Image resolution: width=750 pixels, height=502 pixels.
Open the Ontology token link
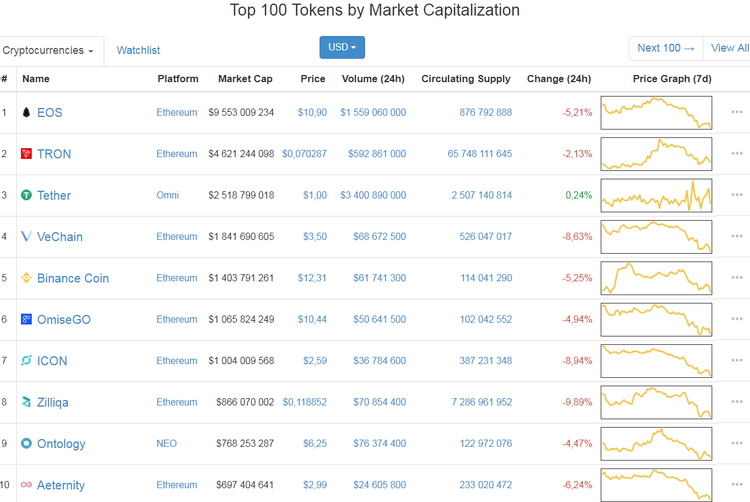[x=61, y=444]
